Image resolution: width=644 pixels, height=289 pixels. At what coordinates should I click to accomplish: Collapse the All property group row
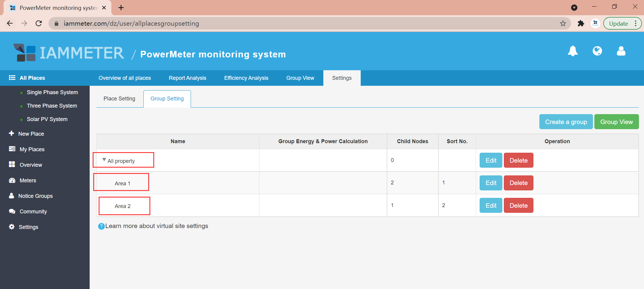coord(104,160)
